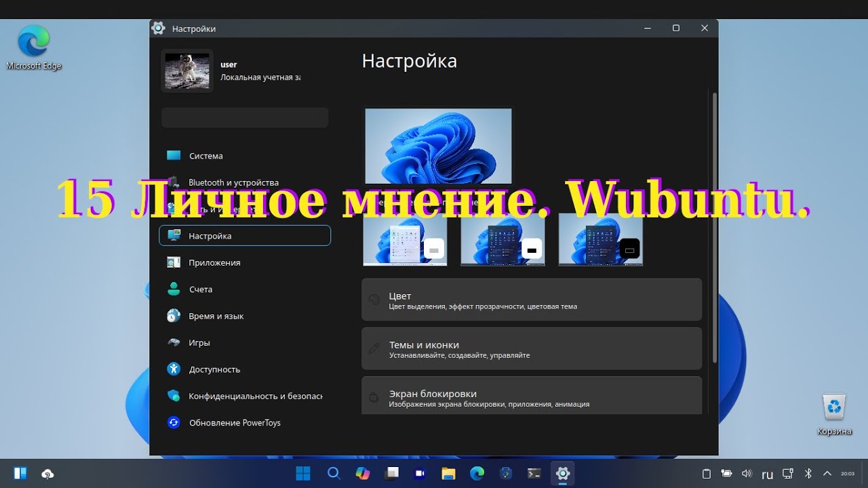Open Приложения in the sidebar
Viewport: 868px width, 488px height.
click(x=245, y=262)
